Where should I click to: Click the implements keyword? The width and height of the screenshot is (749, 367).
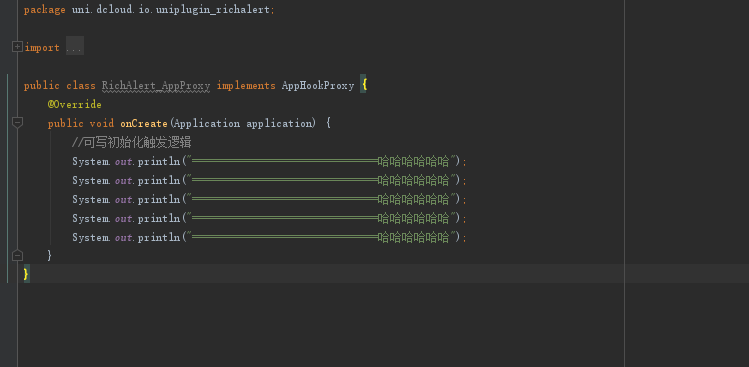click(246, 86)
